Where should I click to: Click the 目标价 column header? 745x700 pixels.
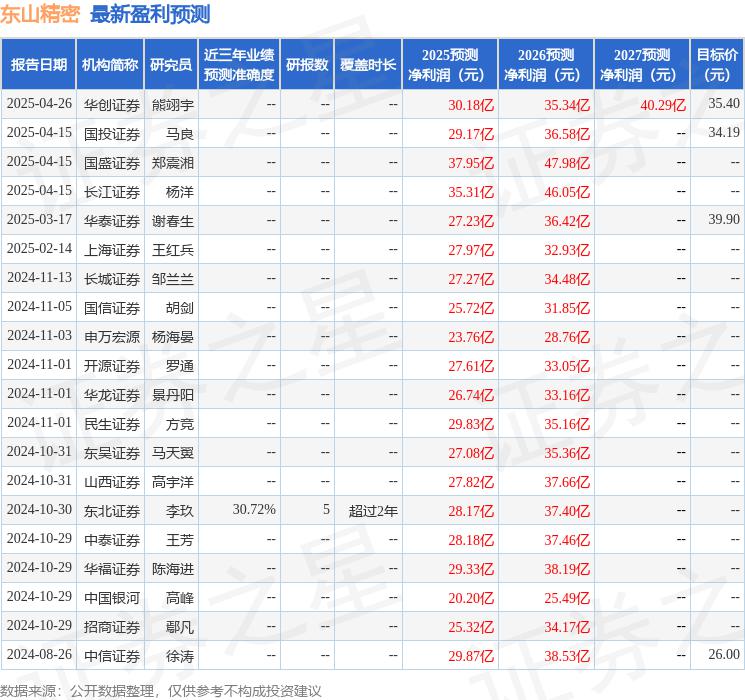point(716,65)
